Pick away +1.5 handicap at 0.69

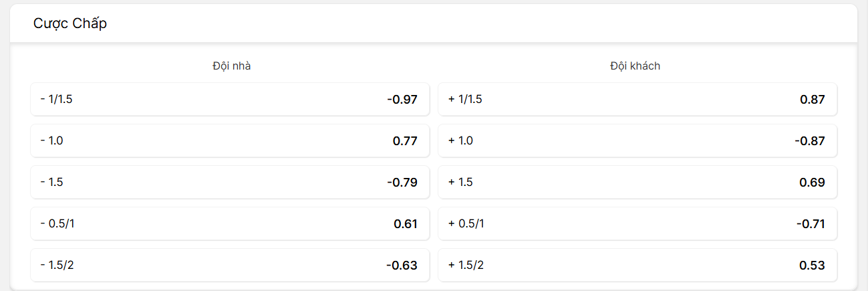(x=637, y=183)
